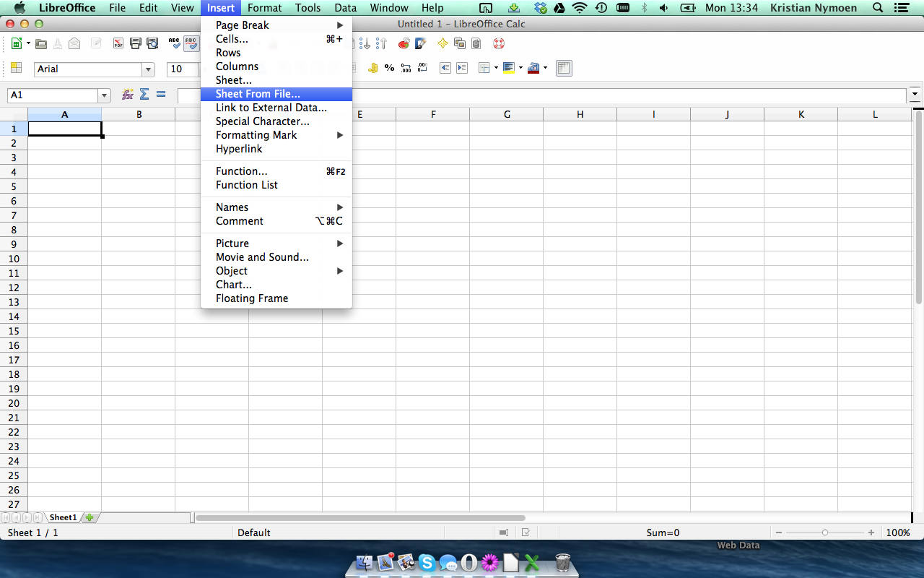The image size is (924, 578).
Task: Open the Page Preview icon
Action: pyautogui.click(x=152, y=43)
